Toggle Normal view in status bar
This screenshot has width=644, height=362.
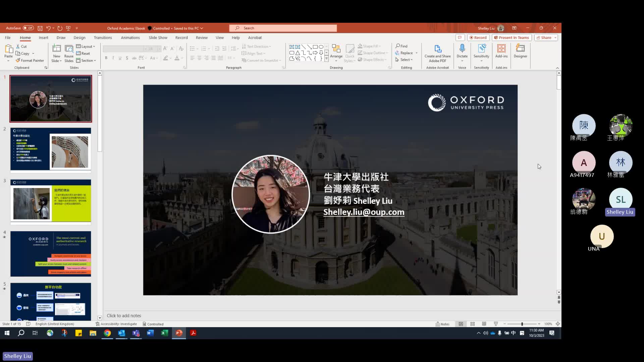(x=461, y=324)
